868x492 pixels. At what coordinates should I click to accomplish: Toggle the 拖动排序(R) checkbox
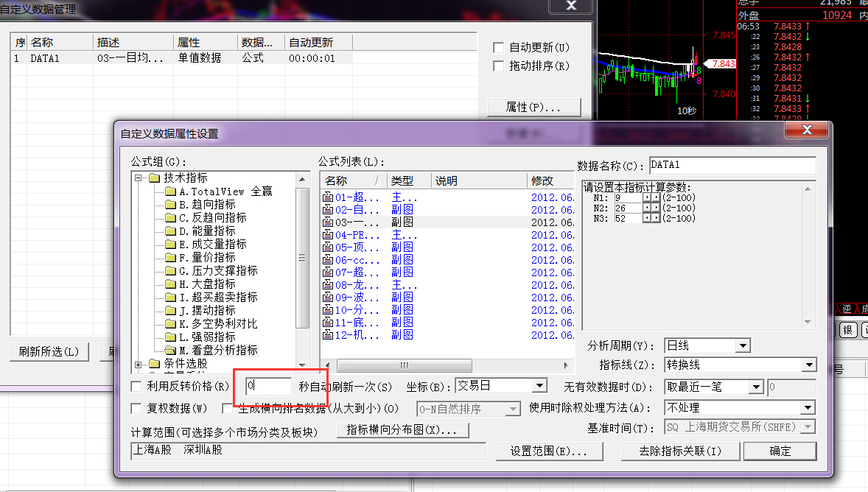pyautogui.click(x=498, y=66)
